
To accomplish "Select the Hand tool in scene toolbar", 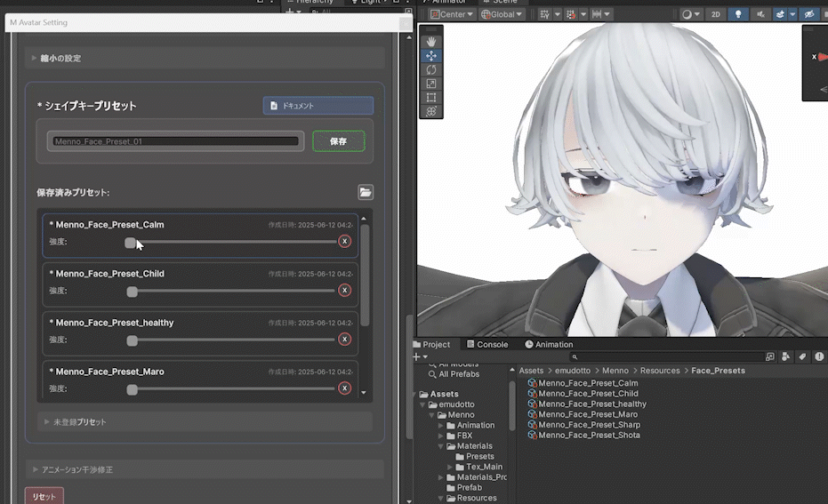I will (x=431, y=42).
